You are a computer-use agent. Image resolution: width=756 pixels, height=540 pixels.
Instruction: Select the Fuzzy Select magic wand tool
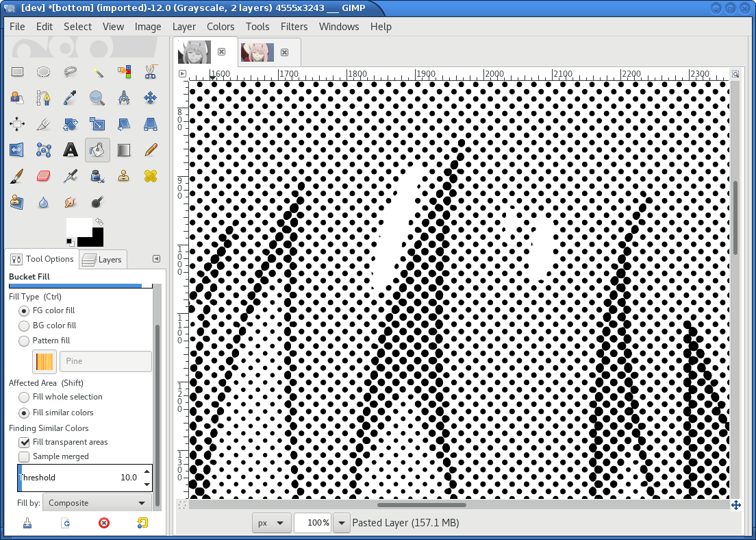pyautogui.click(x=97, y=72)
